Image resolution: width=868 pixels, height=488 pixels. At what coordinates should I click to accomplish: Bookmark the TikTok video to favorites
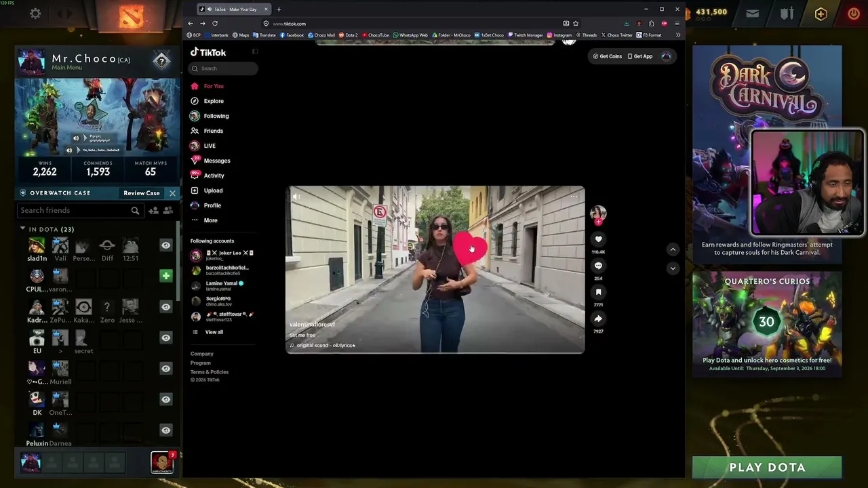[598, 292]
